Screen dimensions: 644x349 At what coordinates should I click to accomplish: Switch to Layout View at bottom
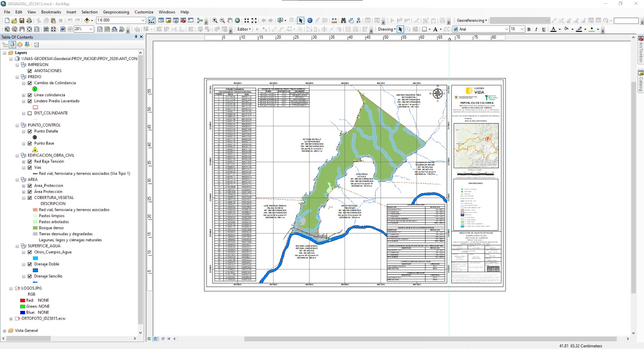coord(155,339)
